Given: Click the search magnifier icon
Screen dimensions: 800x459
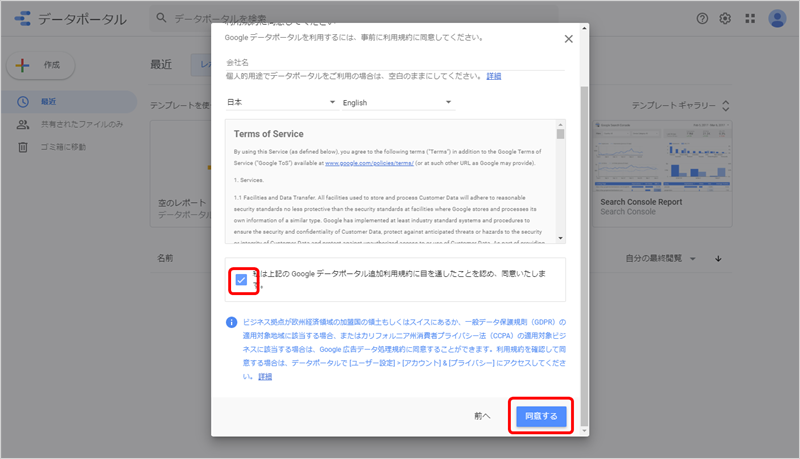Looking at the screenshot, I should tap(161, 18).
